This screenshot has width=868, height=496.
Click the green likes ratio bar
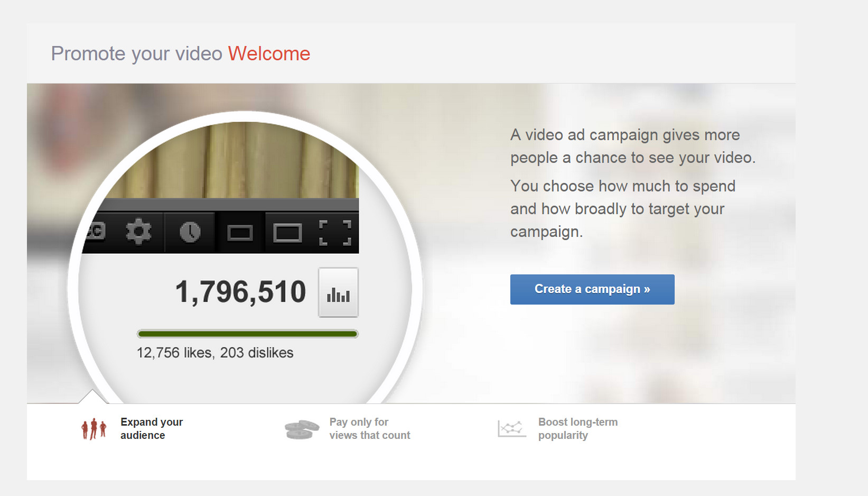click(247, 334)
